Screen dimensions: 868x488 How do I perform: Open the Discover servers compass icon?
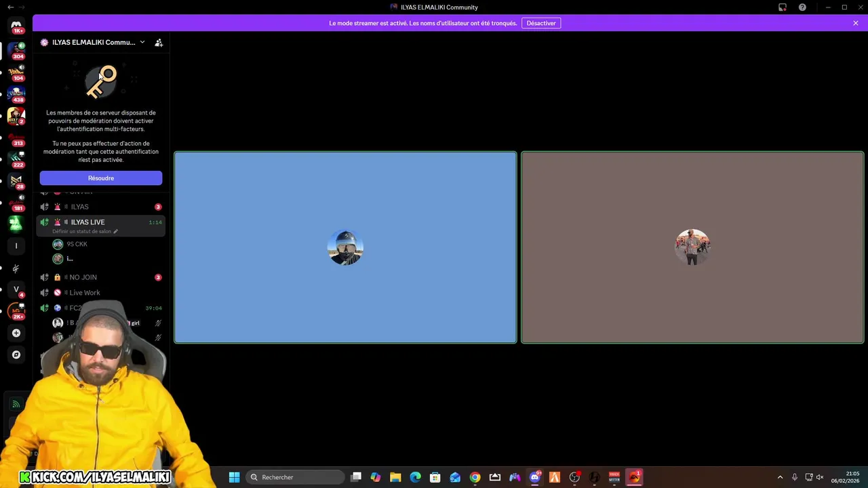pos(16,354)
